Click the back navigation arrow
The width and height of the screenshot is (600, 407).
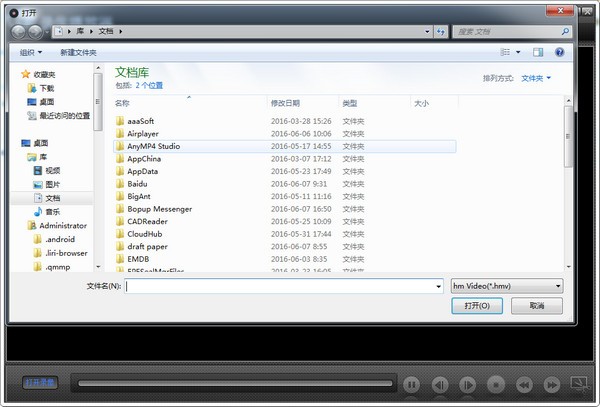point(19,32)
